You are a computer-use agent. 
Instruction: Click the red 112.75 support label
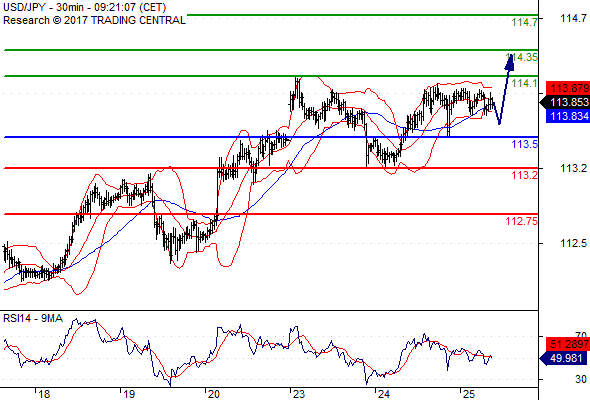tap(522, 221)
